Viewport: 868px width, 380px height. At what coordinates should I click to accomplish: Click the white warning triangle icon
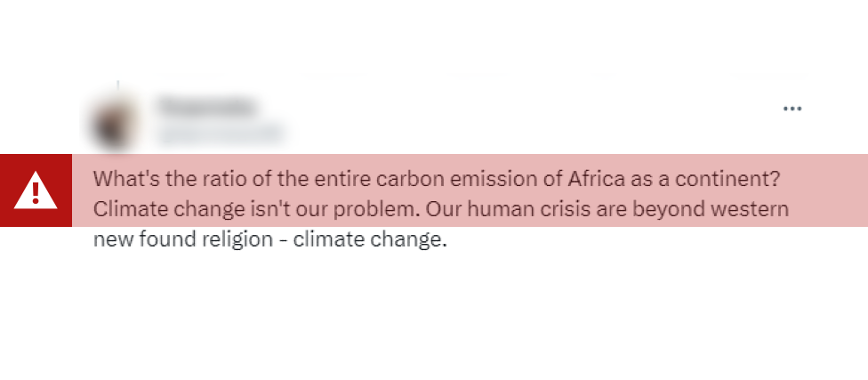click(x=36, y=190)
